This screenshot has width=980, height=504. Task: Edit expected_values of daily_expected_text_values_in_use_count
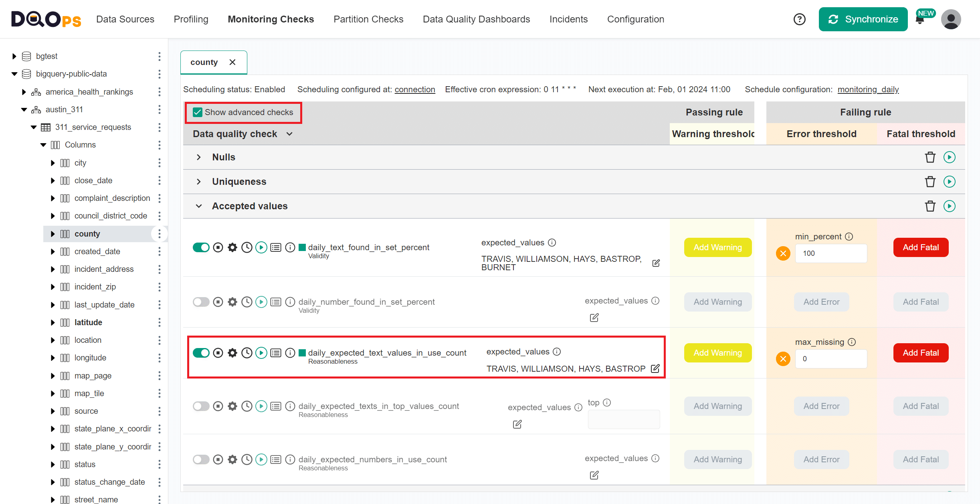tap(655, 368)
